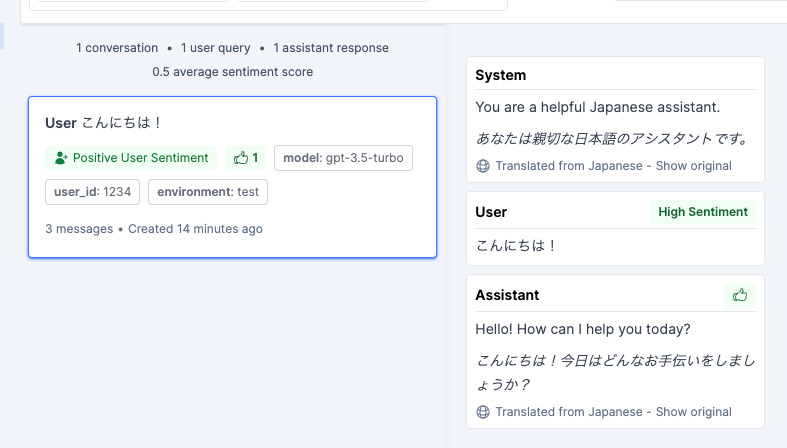This screenshot has height=448, width=787.
Task: Click the environment: test tag
Action: coord(208,192)
